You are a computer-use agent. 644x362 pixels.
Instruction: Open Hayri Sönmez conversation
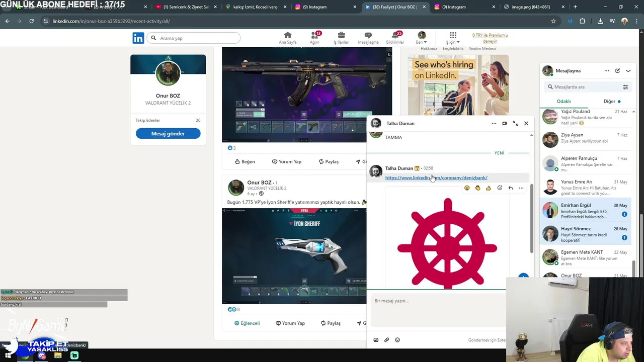586,233
